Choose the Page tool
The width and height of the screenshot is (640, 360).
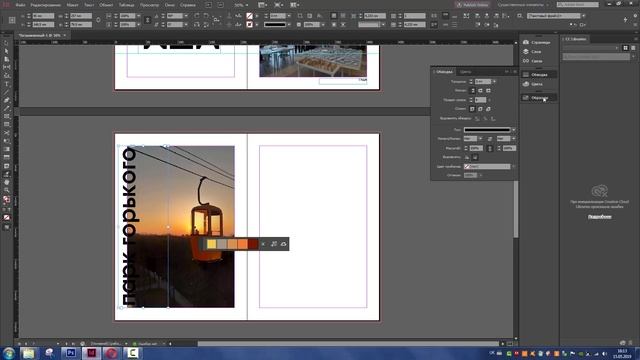click(6, 60)
